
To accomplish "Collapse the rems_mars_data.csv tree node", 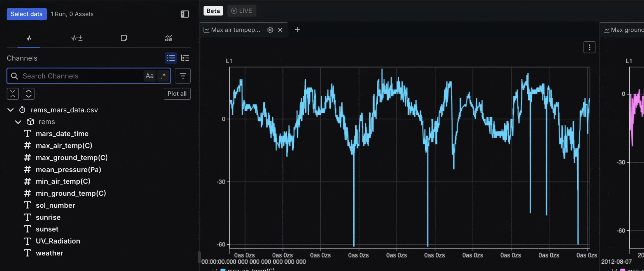I will [11, 110].
